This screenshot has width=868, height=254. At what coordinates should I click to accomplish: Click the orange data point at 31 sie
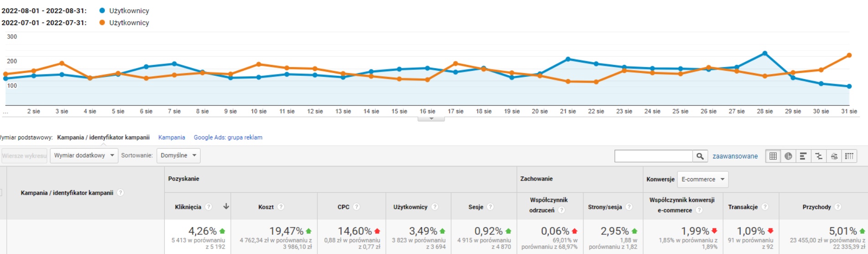tap(849, 55)
